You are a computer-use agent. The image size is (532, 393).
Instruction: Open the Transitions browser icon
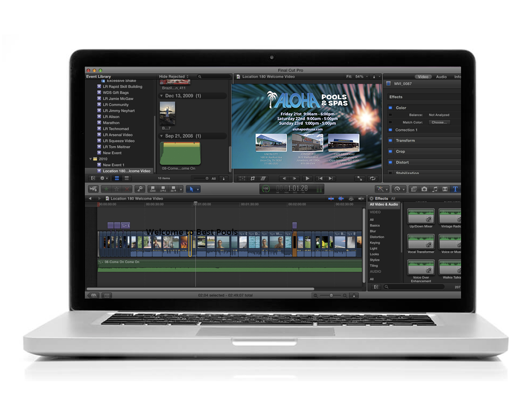click(x=445, y=189)
